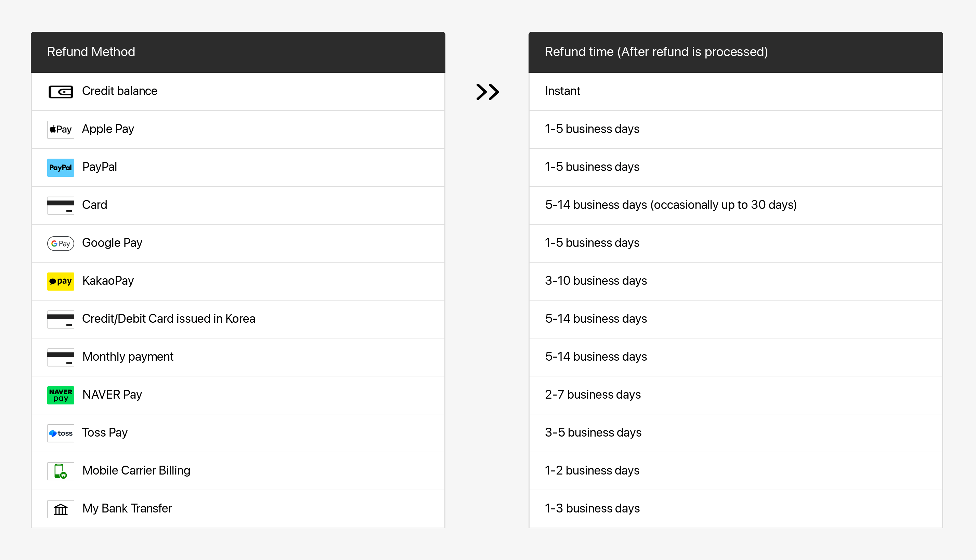
Task: Click the occasionally up to 30 days text
Action: point(723,205)
